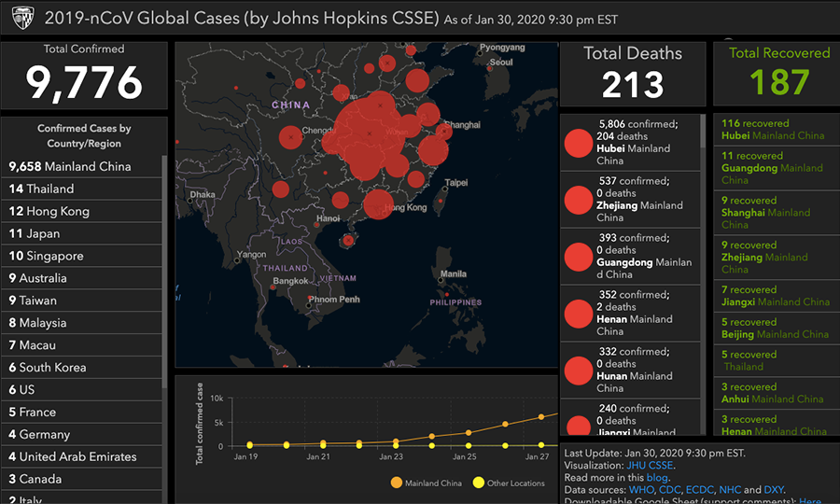This screenshot has width=840, height=504.
Task: Toggle Other Locations series in chart legend
Action: [x=509, y=483]
